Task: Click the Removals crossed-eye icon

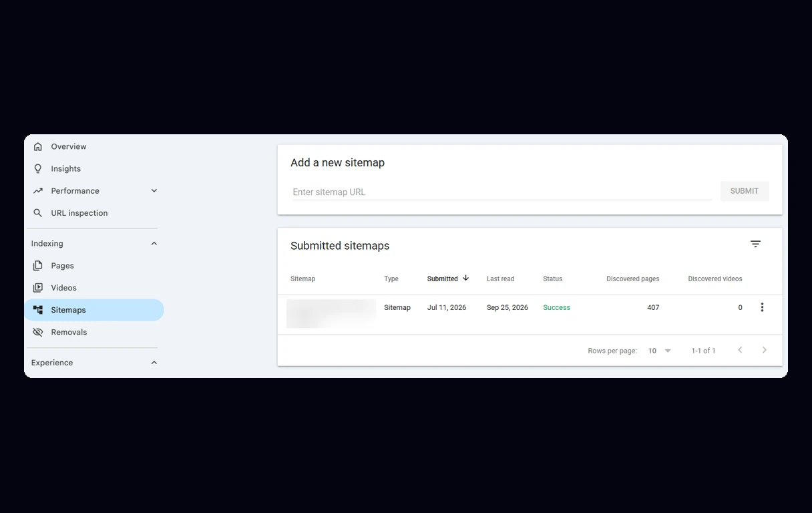Action: [x=38, y=332]
